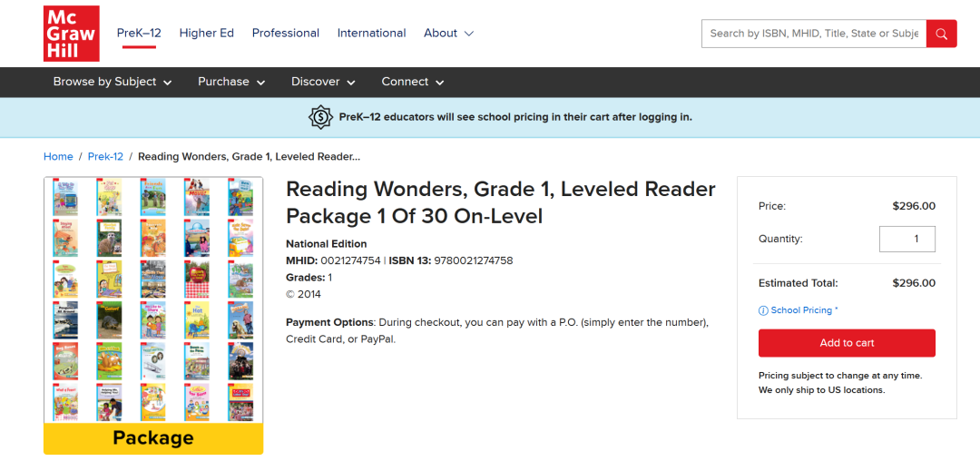
Task: Click the leveled readers package cover image
Action: 153,299
